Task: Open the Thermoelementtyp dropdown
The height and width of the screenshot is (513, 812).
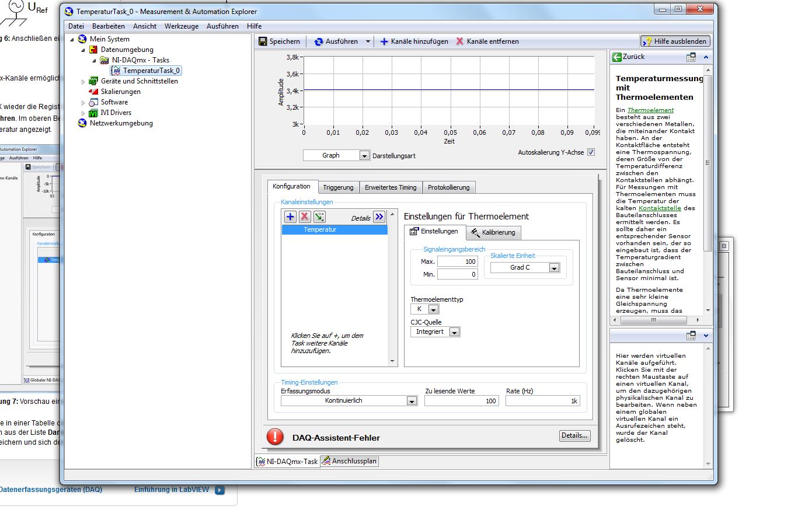Action: point(433,309)
